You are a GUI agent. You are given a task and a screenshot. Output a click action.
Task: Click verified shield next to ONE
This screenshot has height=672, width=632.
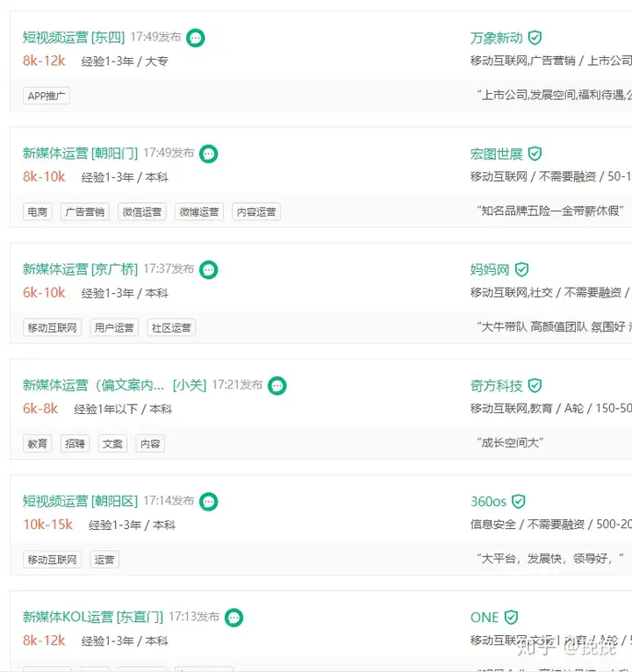click(x=511, y=617)
